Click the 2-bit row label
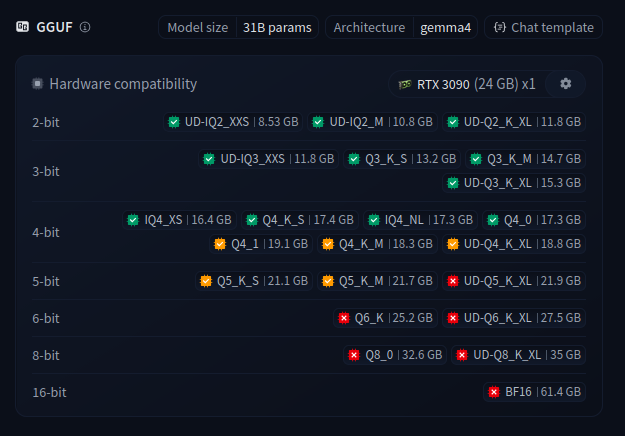This screenshot has width=625, height=436. pyautogui.click(x=46, y=122)
